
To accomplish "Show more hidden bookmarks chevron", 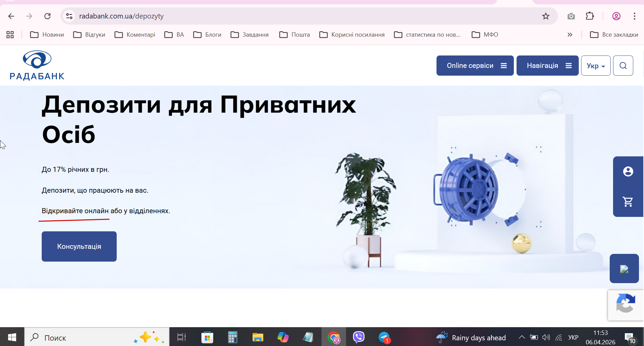I will click(x=570, y=35).
